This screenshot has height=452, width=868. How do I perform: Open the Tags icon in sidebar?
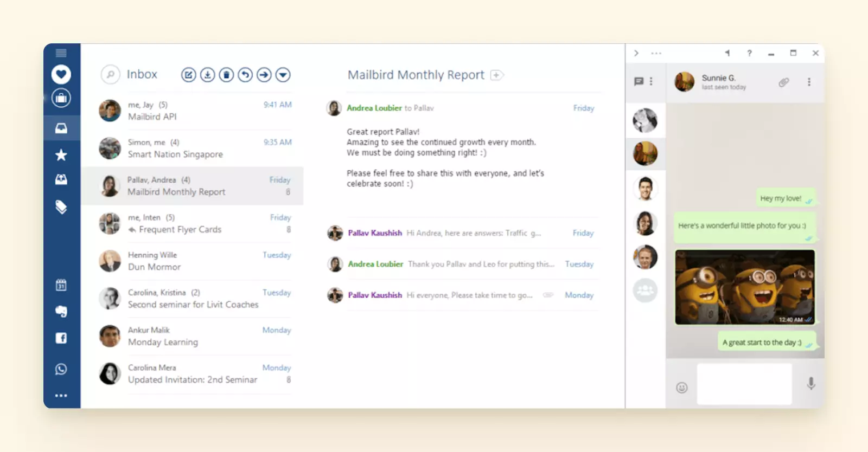tap(61, 207)
